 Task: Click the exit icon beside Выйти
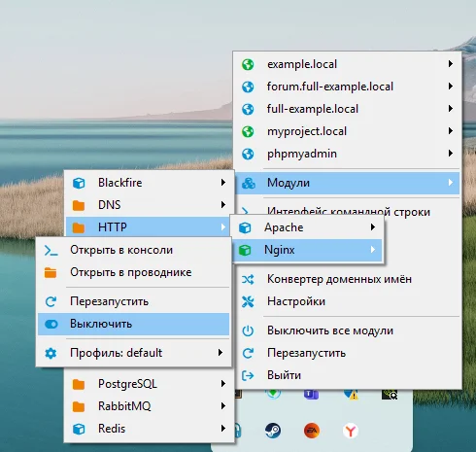pos(248,375)
